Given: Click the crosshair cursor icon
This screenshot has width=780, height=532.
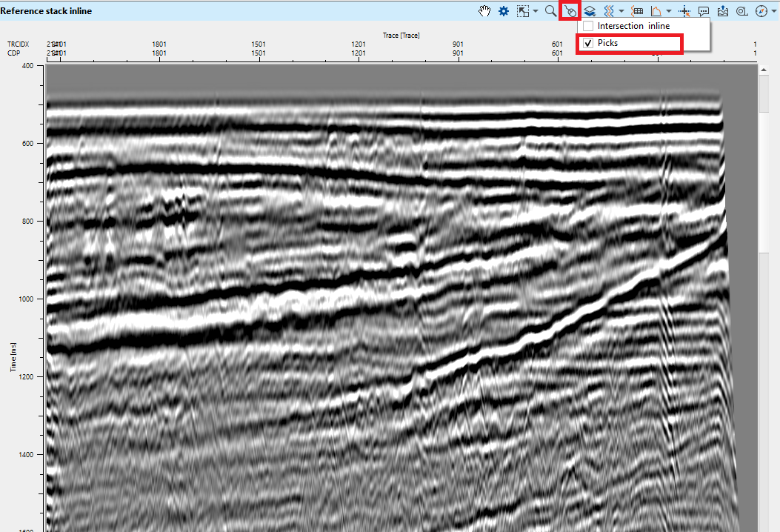Looking at the screenshot, I should coord(684,11).
